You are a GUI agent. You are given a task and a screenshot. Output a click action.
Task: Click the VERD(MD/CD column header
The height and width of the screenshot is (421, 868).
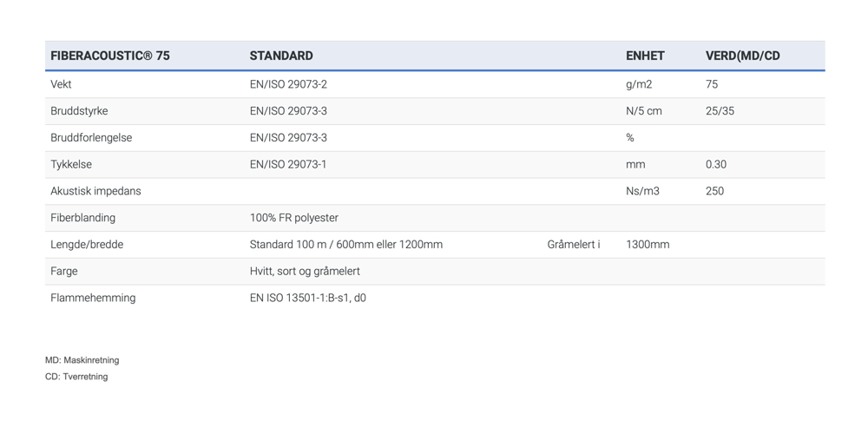(743, 56)
